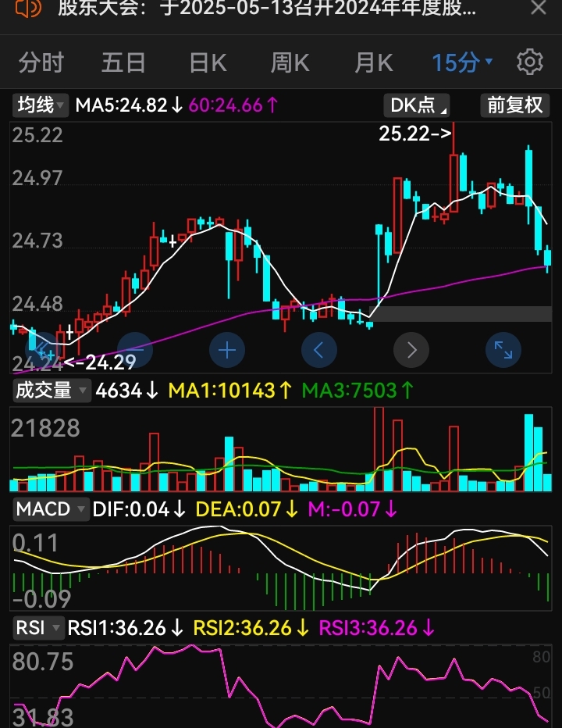The image size is (562, 728).
Task: Select the 60:24.66 moving average label
Action: pos(233,105)
